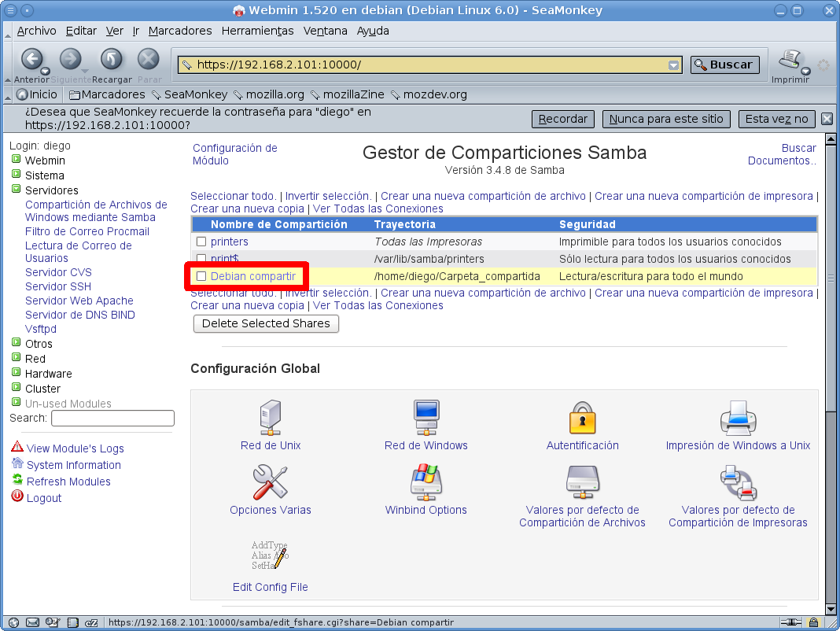Click in the URL address bar

pos(430,65)
